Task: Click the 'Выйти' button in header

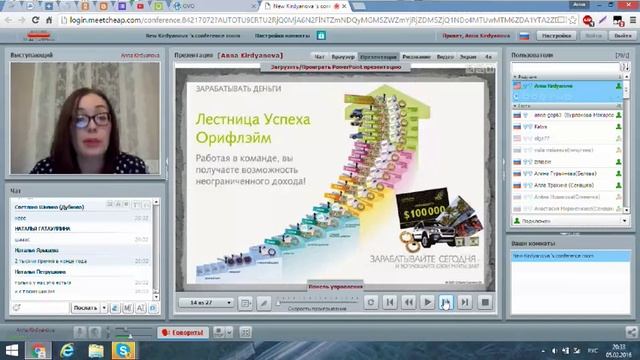Action: 623,36
